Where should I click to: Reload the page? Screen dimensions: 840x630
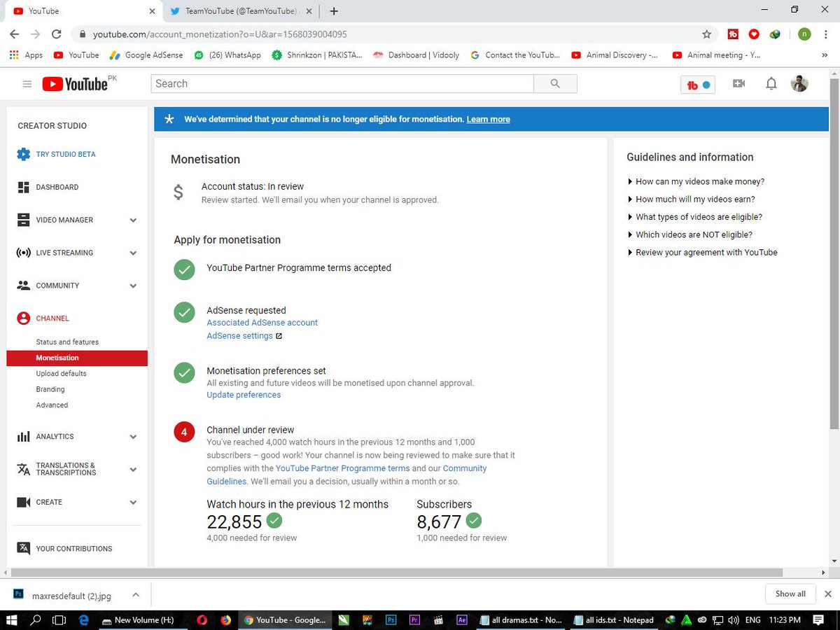[57, 34]
